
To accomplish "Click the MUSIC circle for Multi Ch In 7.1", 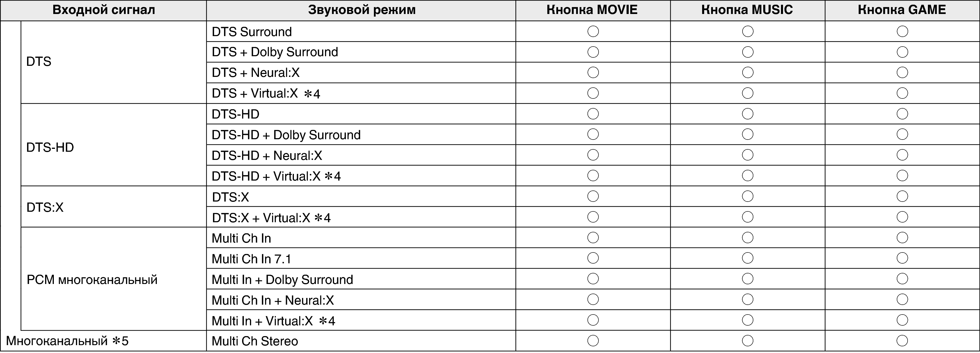I will (748, 258).
